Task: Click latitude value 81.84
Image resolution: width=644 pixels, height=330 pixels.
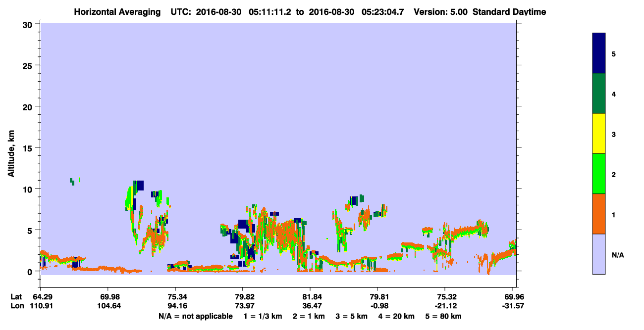Action: [x=310, y=297]
